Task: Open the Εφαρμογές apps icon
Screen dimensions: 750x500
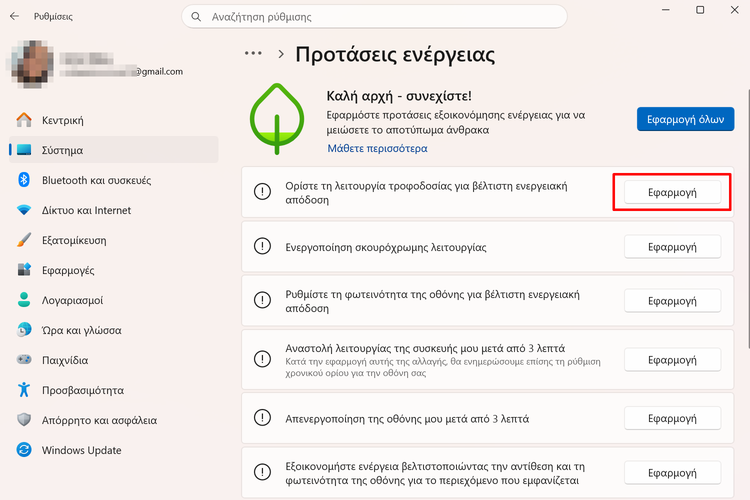Action: click(x=25, y=270)
